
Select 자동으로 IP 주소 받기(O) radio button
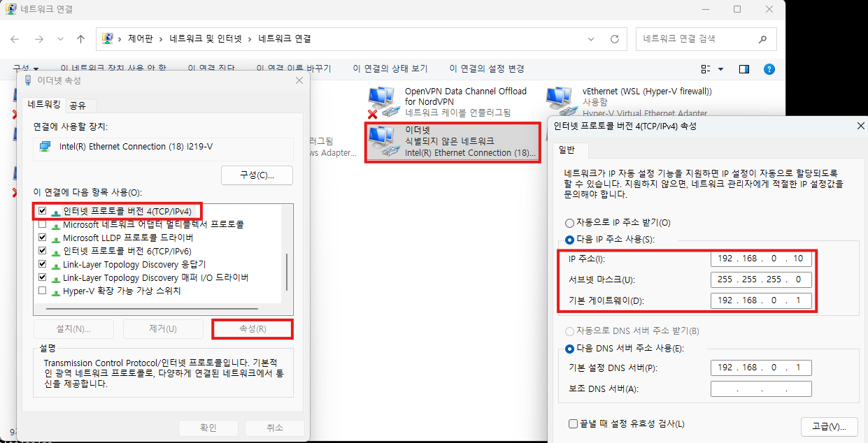pyautogui.click(x=569, y=223)
